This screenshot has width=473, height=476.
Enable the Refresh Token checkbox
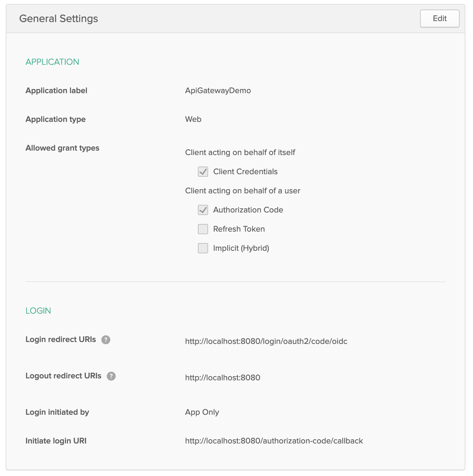[x=203, y=229]
